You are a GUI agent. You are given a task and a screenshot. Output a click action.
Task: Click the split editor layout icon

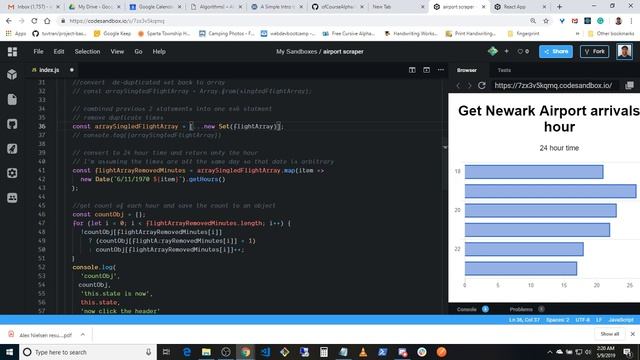(x=412, y=70)
